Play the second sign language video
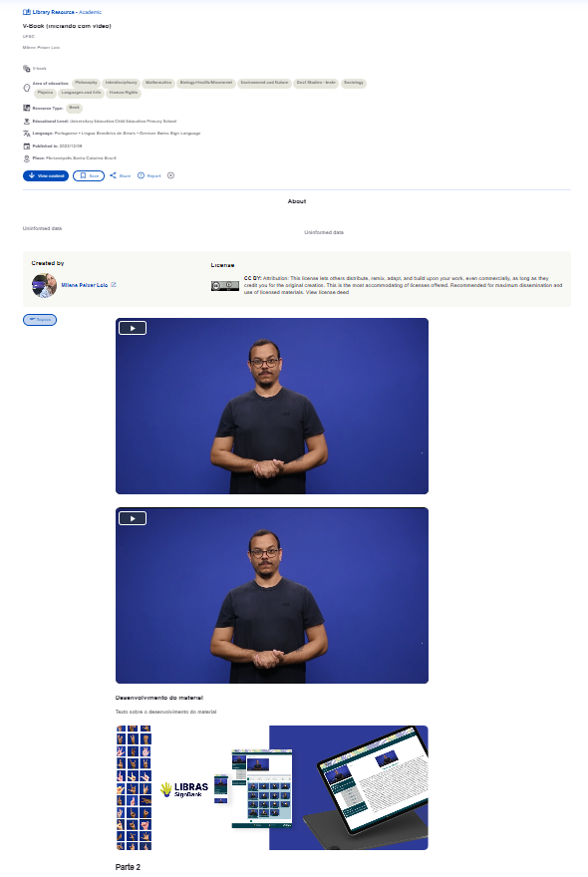588x877 pixels. click(133, 518)
